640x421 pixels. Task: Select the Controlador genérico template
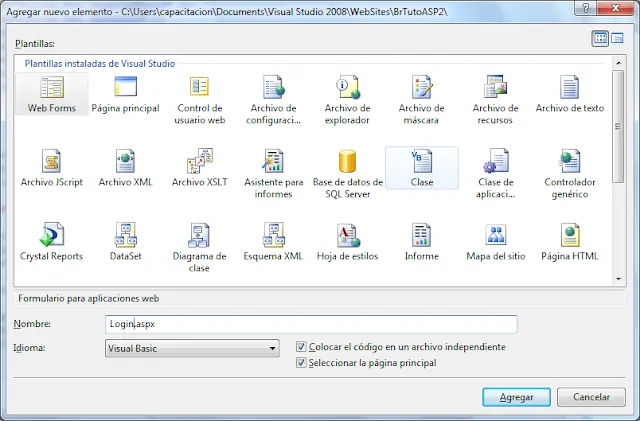tap(569, 174)
